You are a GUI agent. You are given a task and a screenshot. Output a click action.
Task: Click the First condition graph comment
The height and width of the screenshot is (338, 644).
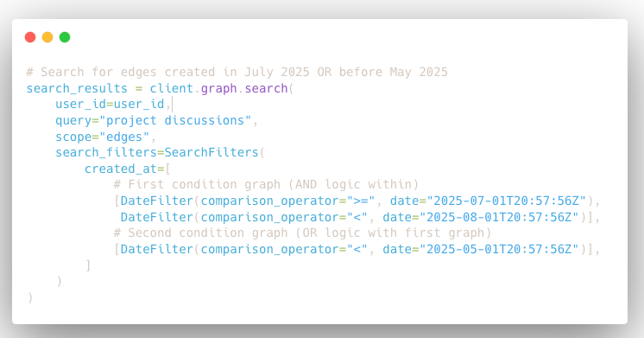tap(266, 185)
